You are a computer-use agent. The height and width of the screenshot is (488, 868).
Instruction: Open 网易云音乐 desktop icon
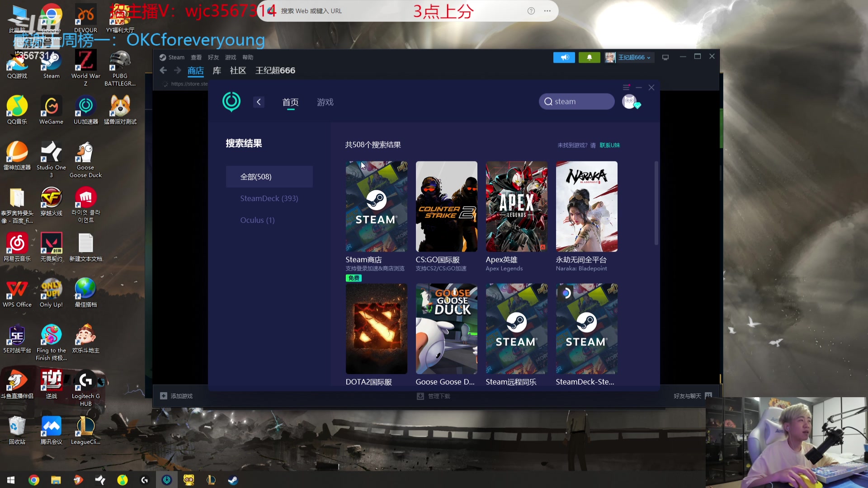pyautogui.click(x=17, y=247)
